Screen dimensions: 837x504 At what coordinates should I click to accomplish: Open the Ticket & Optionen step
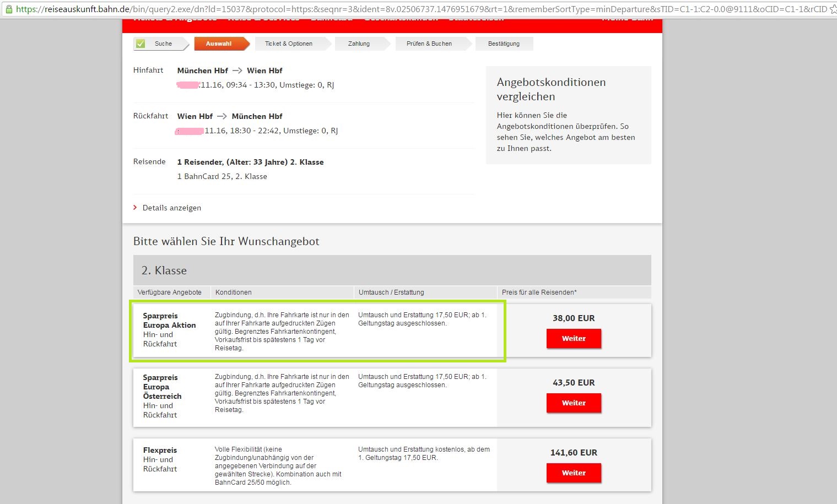[x=288, y=44]
